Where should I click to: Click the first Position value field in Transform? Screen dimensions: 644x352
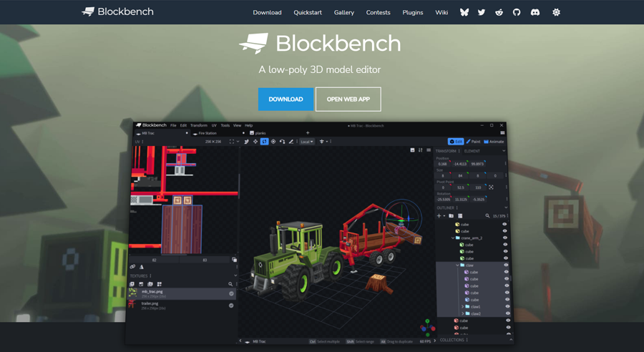point(443,164)
